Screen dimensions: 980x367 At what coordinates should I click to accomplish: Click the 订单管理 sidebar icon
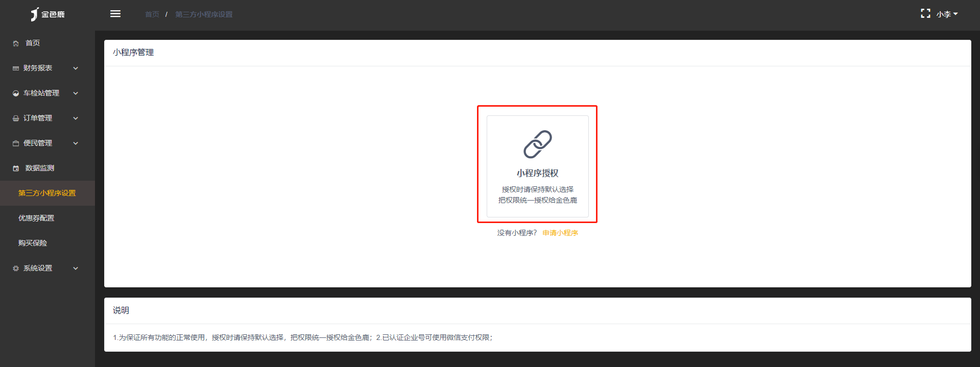click(16, 118)
